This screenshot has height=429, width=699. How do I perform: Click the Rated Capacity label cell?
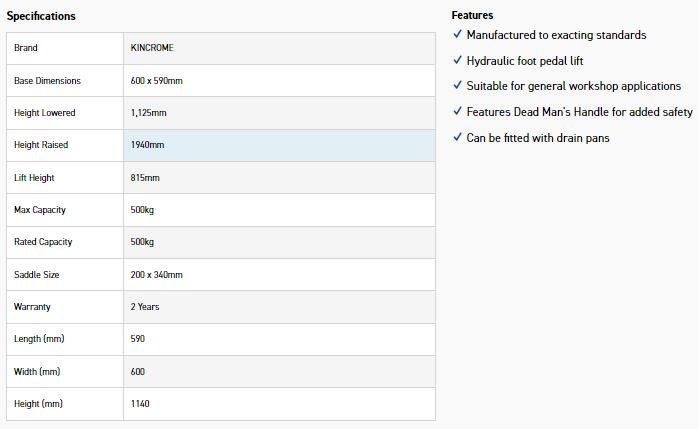(x=44, y=242)
